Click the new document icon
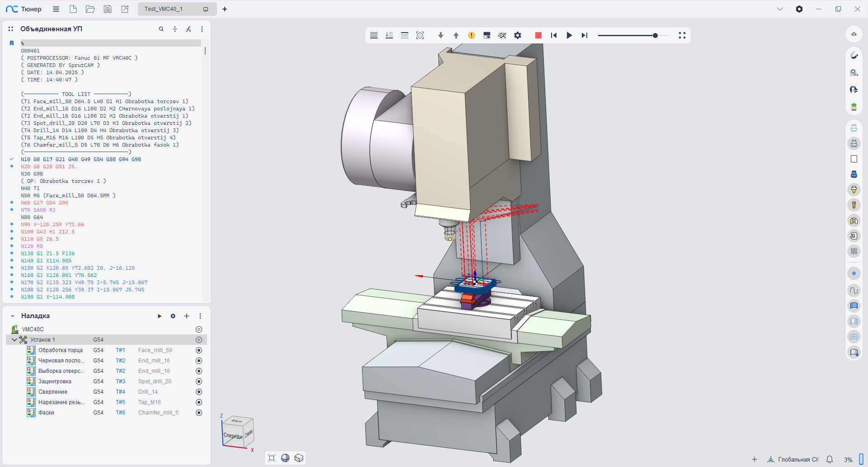Image resolution: width=868 pixels, height=467 pixels. click(x=73, y=9)
